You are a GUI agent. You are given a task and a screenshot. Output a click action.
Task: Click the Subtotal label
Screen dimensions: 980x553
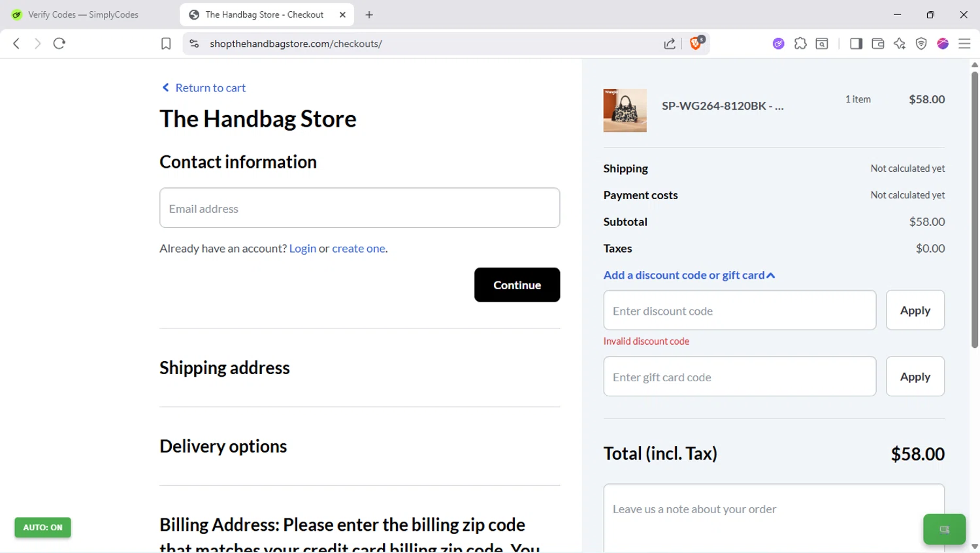(625, 221)
